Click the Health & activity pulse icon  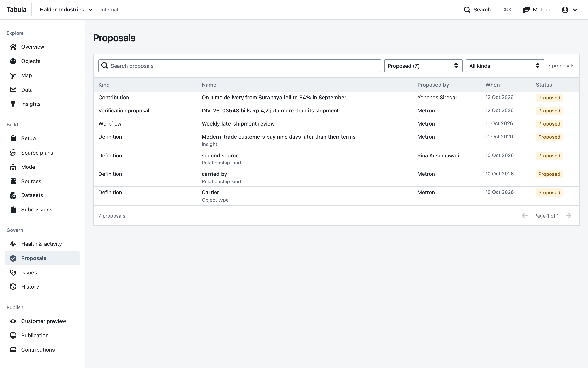13,244
